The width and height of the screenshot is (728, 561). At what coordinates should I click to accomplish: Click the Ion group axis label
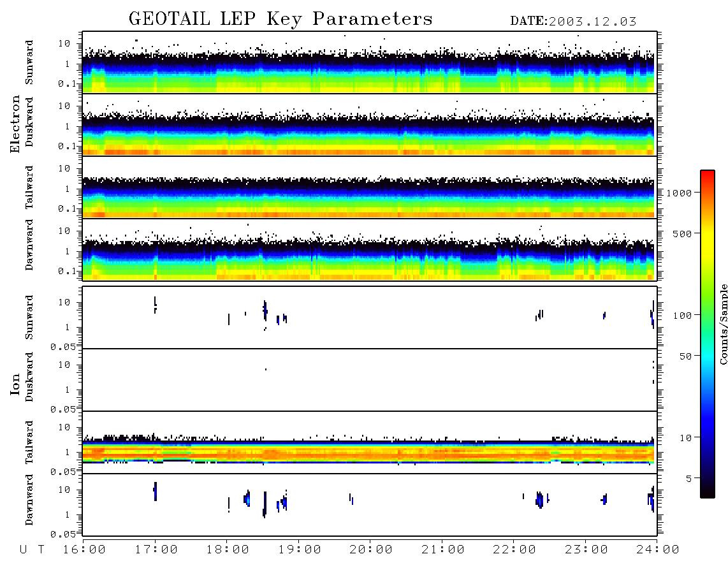(x=15, y=384)
